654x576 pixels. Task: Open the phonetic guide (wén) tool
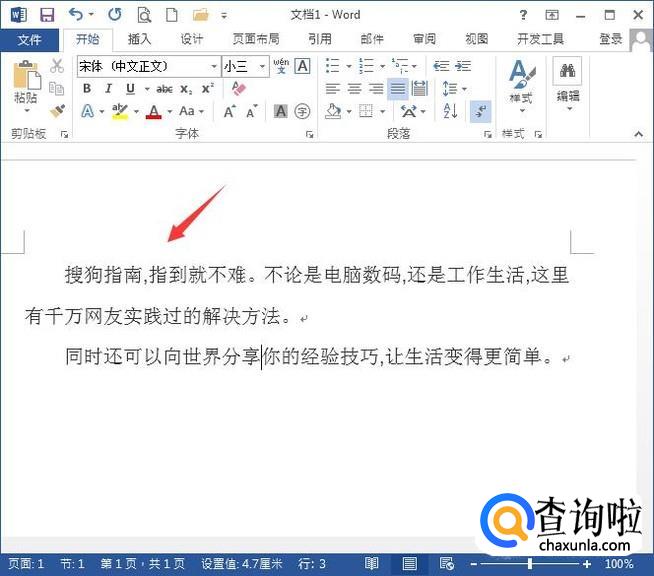(281, 66)
